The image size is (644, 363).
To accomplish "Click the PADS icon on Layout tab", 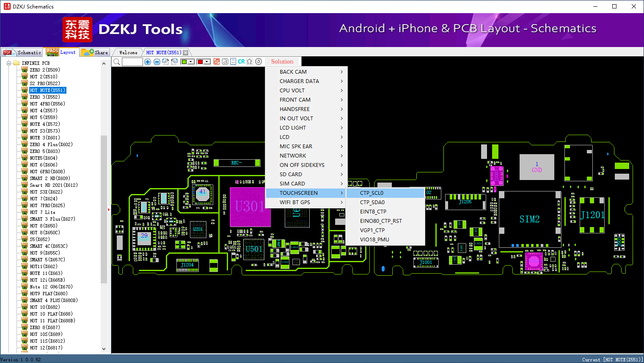I will point(52,52).
